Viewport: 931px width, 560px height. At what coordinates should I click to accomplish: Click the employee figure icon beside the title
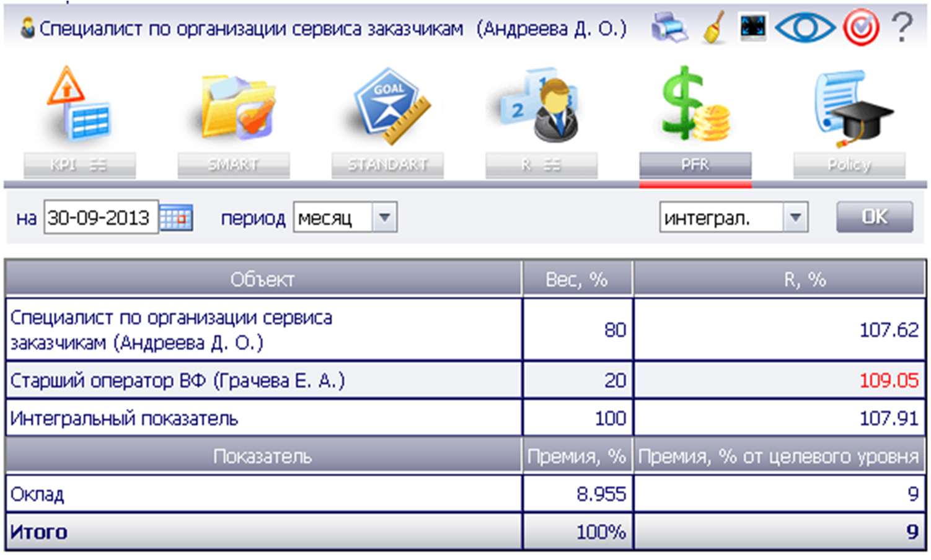click(26, 27)
